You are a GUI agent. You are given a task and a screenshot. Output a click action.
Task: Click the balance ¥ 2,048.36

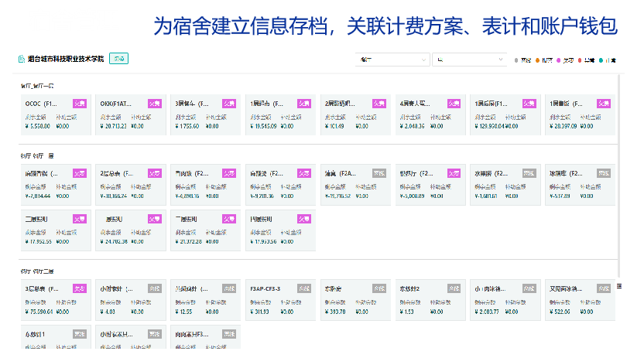(x=412, y=126)
